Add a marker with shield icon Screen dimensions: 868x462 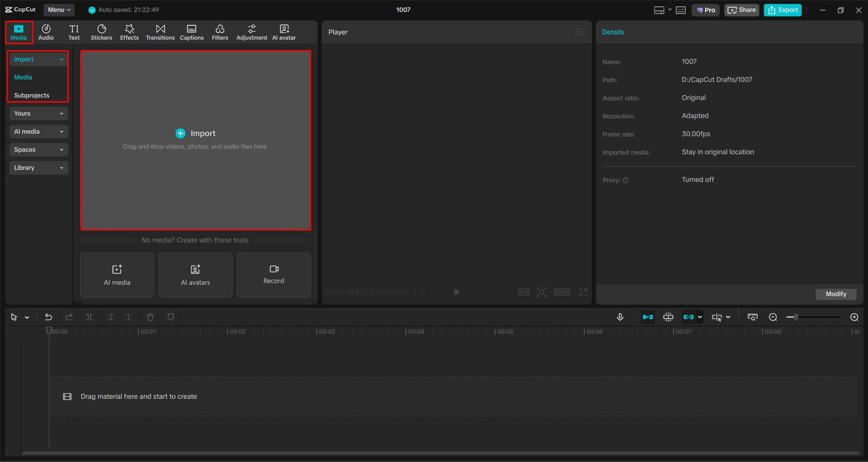click(171, 317)
